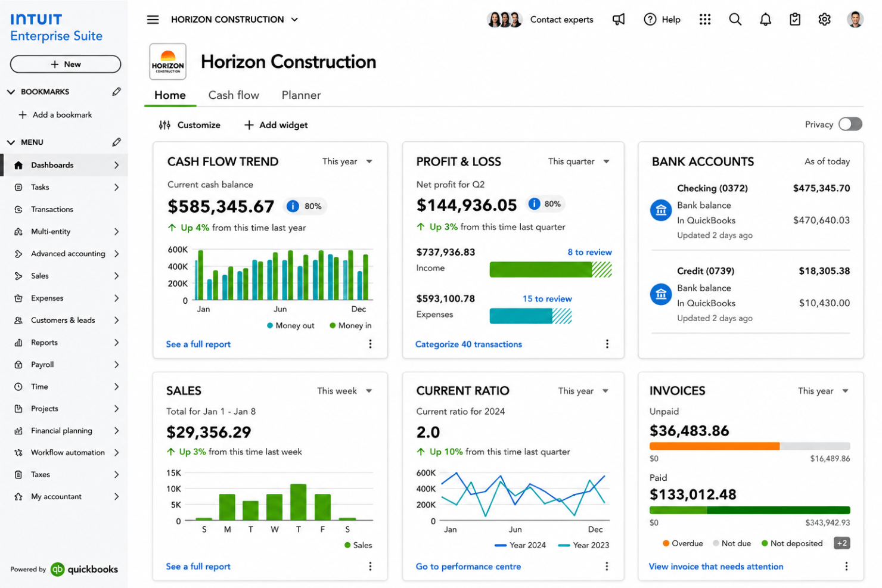Toggle the Privacy switch
Image resolution: width=882 pixels, height=588 pixels.
[850, 124]
